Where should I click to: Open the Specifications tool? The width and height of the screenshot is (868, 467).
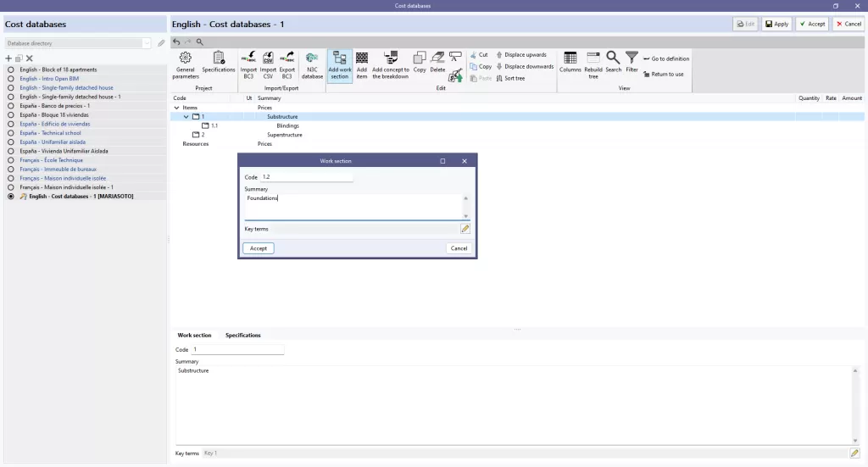tap(218, 62)
